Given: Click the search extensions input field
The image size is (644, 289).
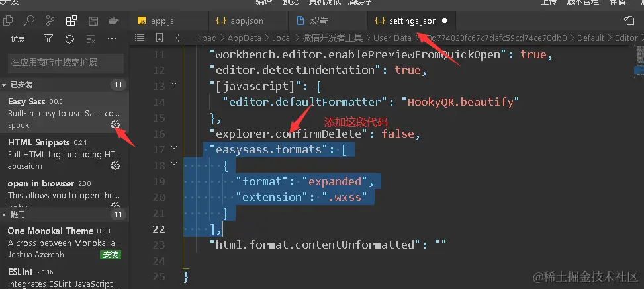Looking at the screenshot, I should 66,63.
